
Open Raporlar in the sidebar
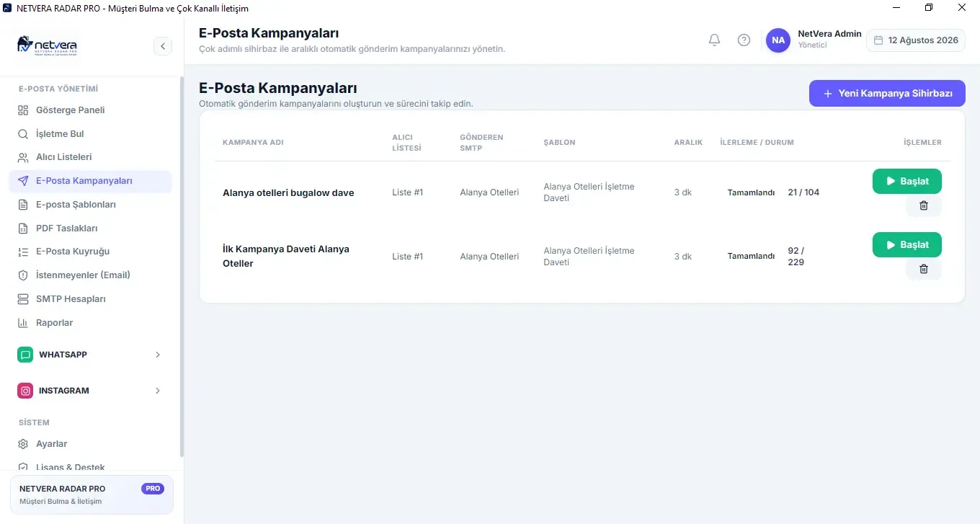pyautogui.click(x=90, y=323)
